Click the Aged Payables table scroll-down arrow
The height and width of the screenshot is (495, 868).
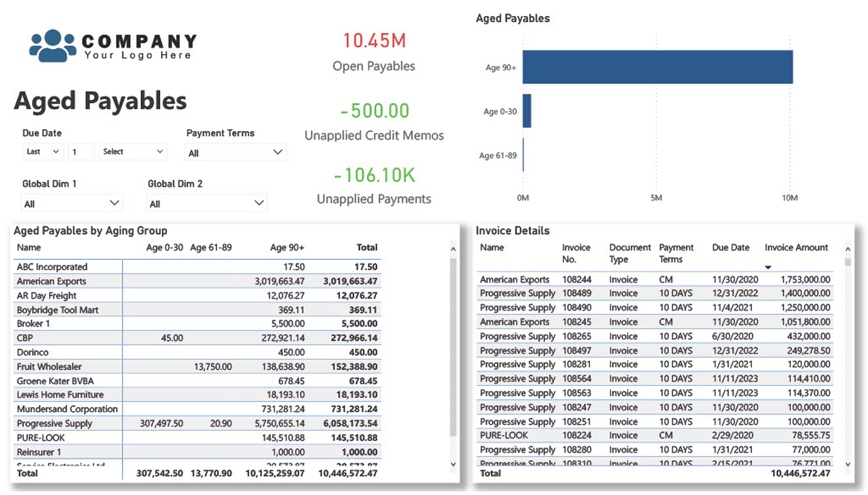453,464
